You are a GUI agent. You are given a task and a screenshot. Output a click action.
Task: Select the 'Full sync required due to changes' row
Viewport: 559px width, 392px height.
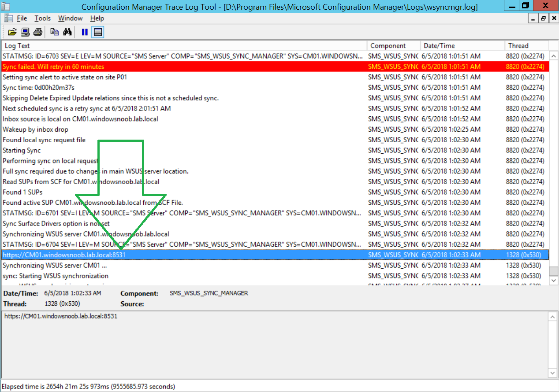275,171
